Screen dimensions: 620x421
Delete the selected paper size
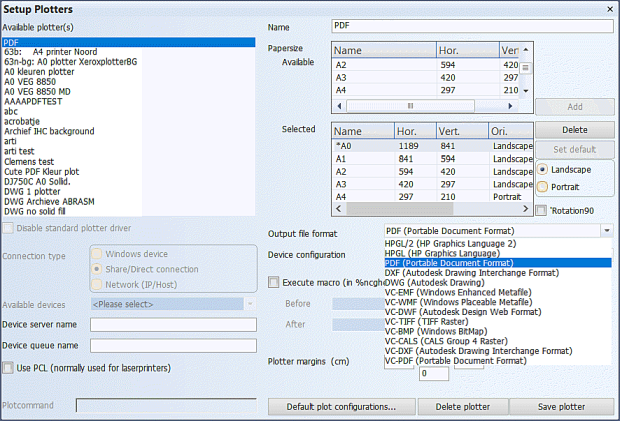(x=574, y=129)
